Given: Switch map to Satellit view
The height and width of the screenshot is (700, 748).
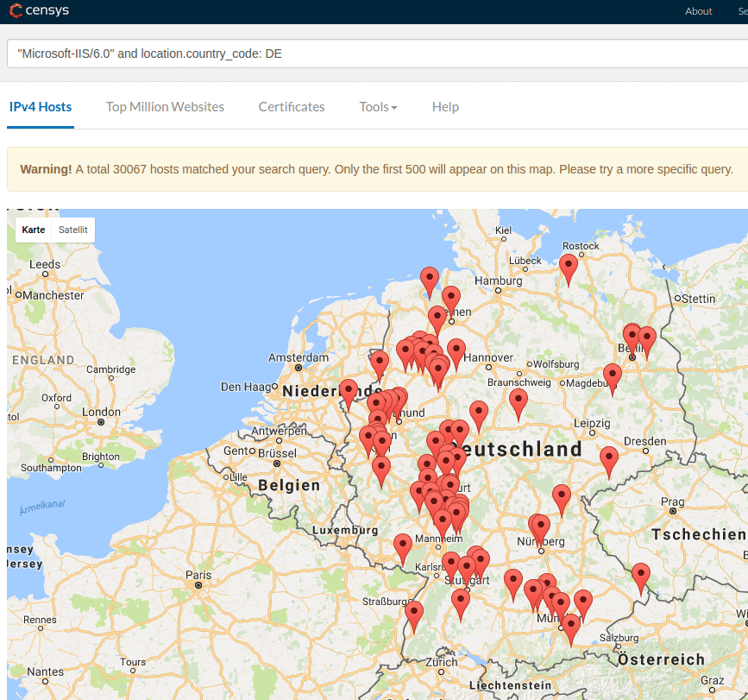Looking at the screenshot, I should [x=73, y=230].
